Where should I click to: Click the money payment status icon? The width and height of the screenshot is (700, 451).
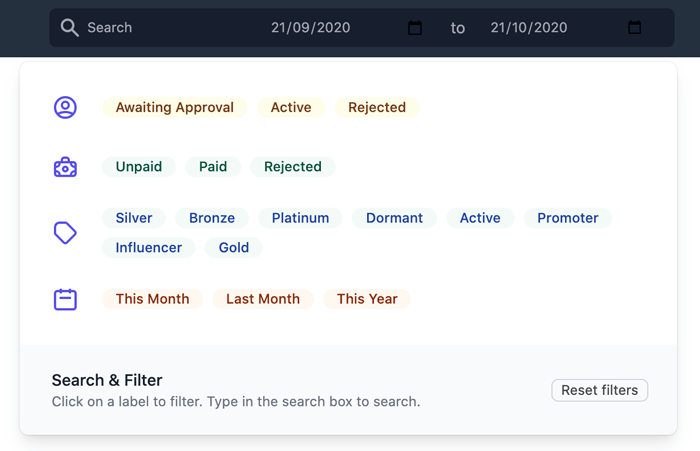[65, 167]
